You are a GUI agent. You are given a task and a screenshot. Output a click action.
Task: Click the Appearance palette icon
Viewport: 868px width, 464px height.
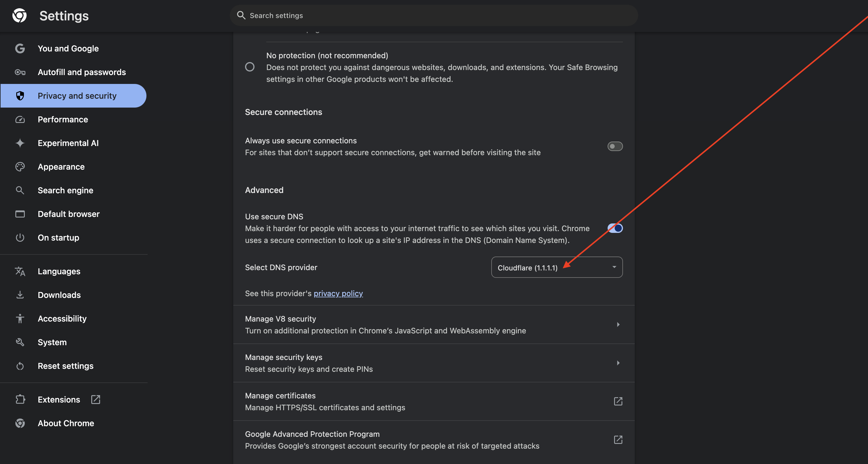click(20, 167)
